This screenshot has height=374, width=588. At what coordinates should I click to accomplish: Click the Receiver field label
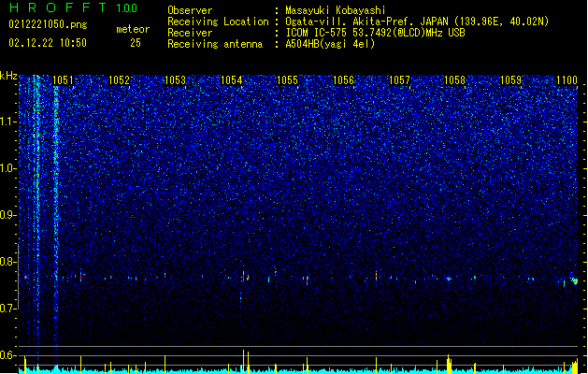tap(190, 33)
